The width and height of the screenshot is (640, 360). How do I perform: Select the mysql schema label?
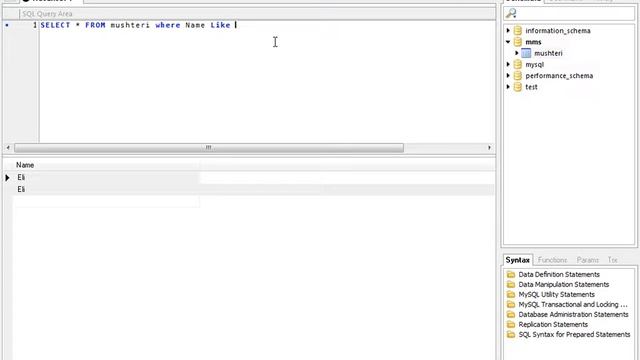[x=534, y=64]
